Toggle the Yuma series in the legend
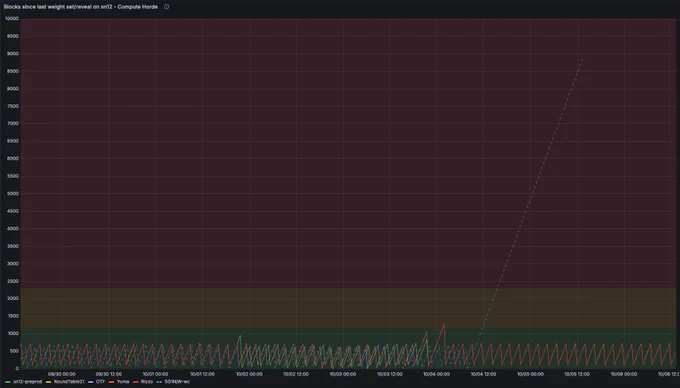This screenshot has width=680, height=388. tap(123, 382)
